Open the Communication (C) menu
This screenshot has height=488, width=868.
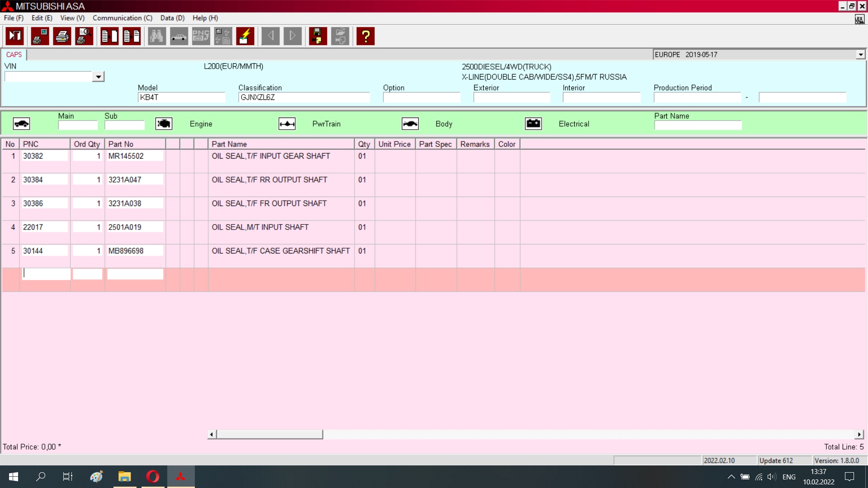(x=123, y=18)
